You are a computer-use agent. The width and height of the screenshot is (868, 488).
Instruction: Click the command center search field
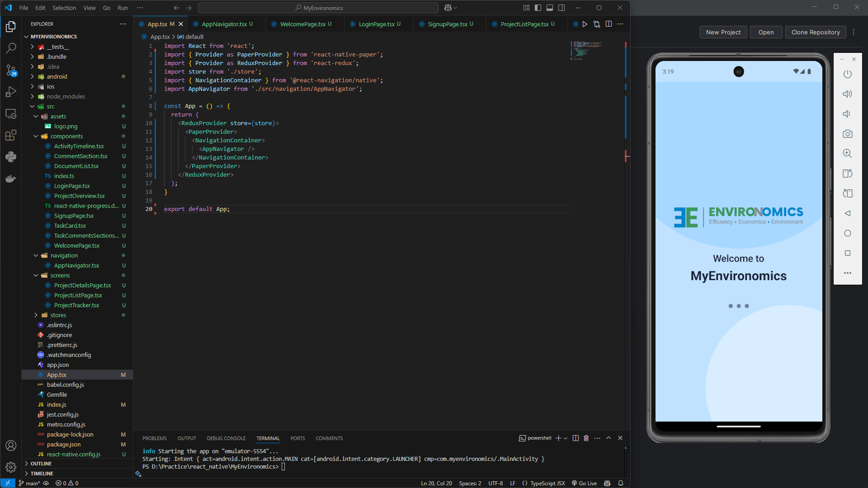pyautogui.click(x=318, y=8)
